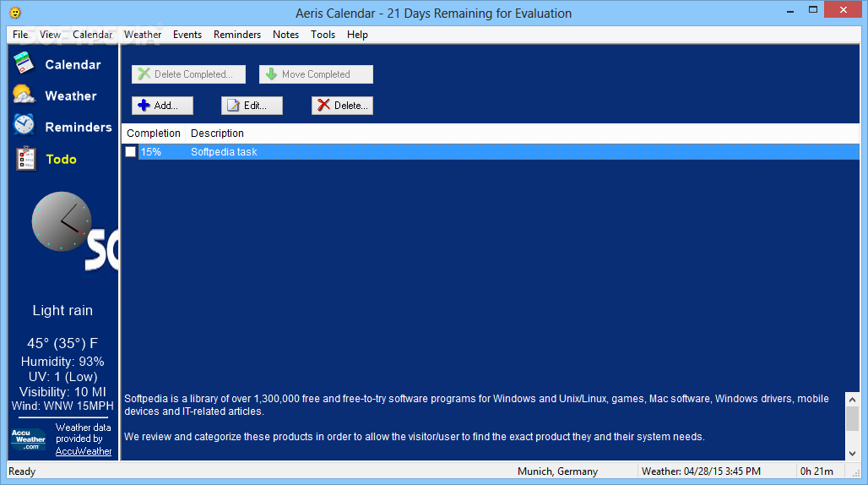Follow the AccuWeather link

(84, 451)
